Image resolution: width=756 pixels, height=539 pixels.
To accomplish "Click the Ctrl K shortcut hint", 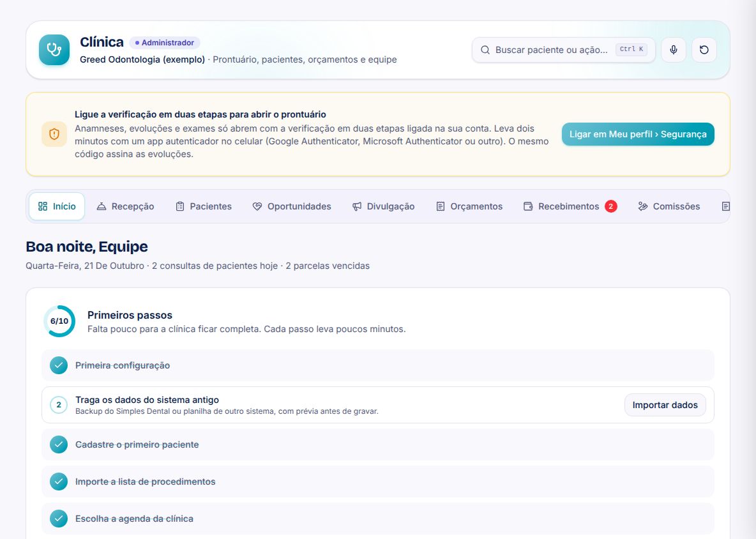I will click(x=631, y=49).
